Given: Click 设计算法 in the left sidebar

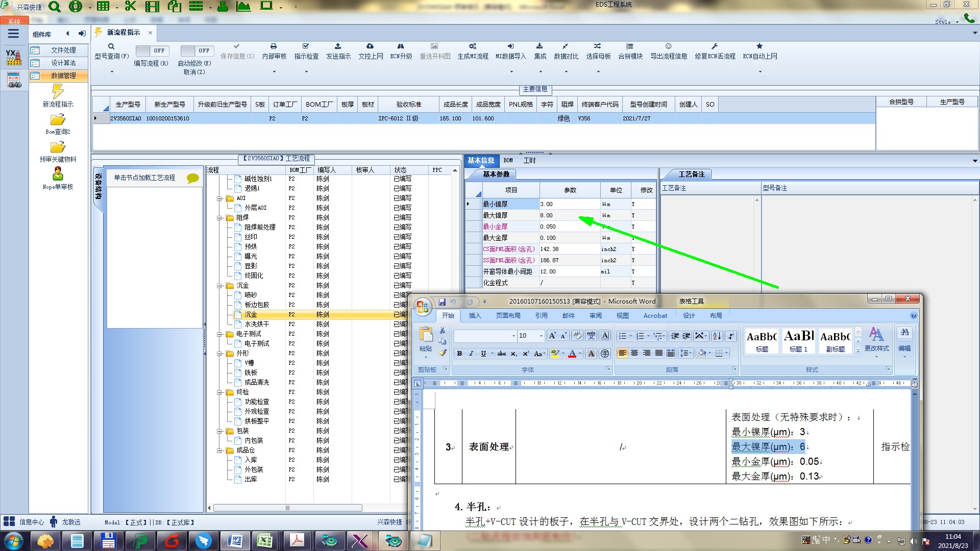Looking at the screenshot, I should 63,63.
